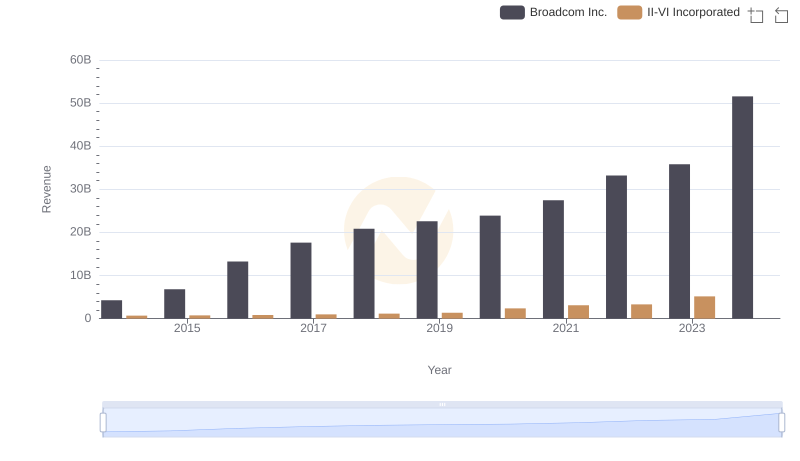Click the Broadcom bar above 2017
Image resolution: width=800 pixels, height=461 pixels.
[301, 281]
